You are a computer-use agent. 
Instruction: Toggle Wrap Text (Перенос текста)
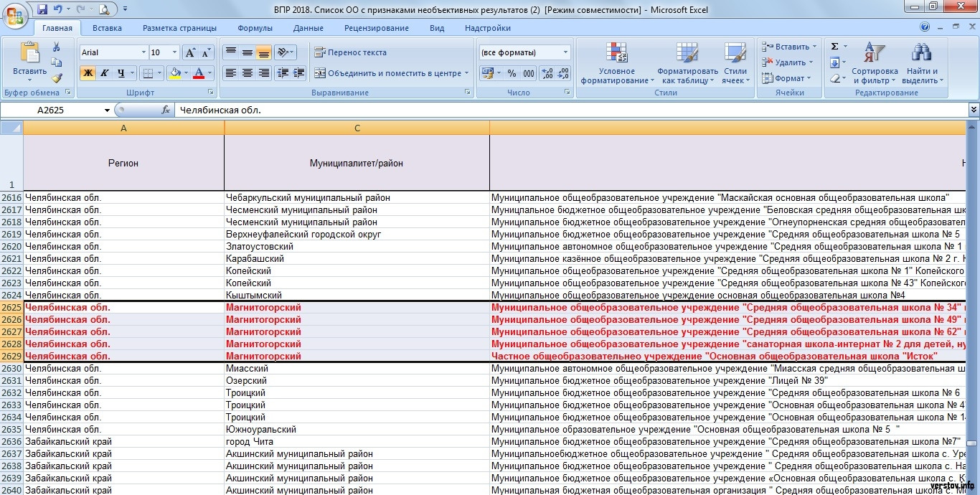click(x=350, y=52)
